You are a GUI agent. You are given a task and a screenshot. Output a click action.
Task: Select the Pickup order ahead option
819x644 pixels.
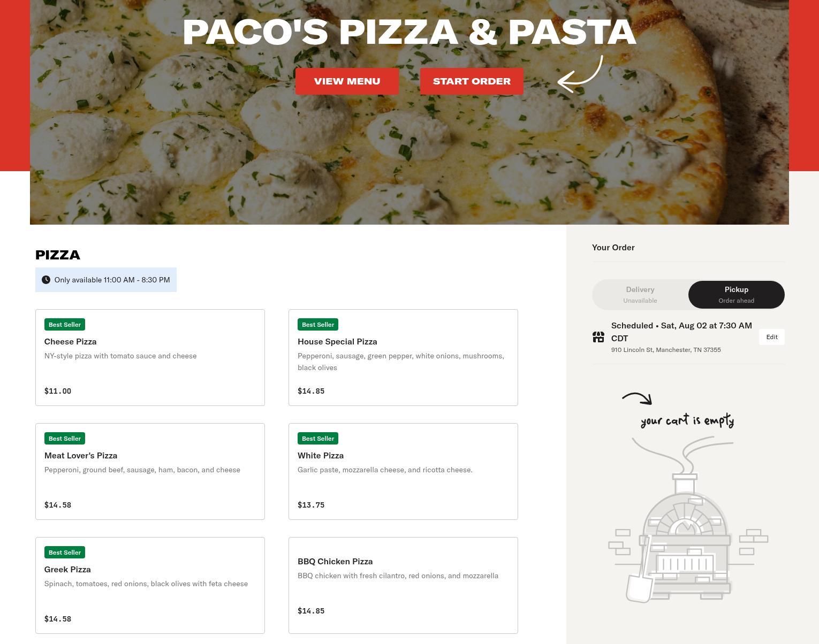pyautogui.click(x=737, y=295)
